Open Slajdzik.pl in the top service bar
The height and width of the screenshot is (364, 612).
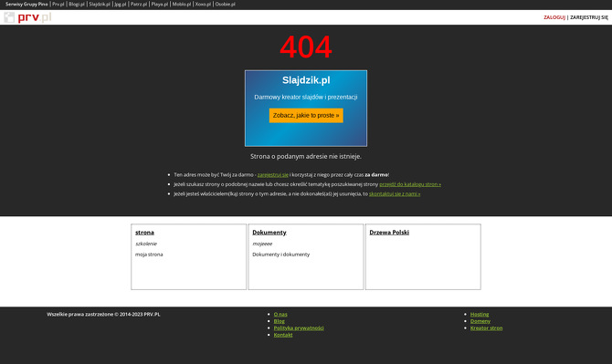pos(100,5)
